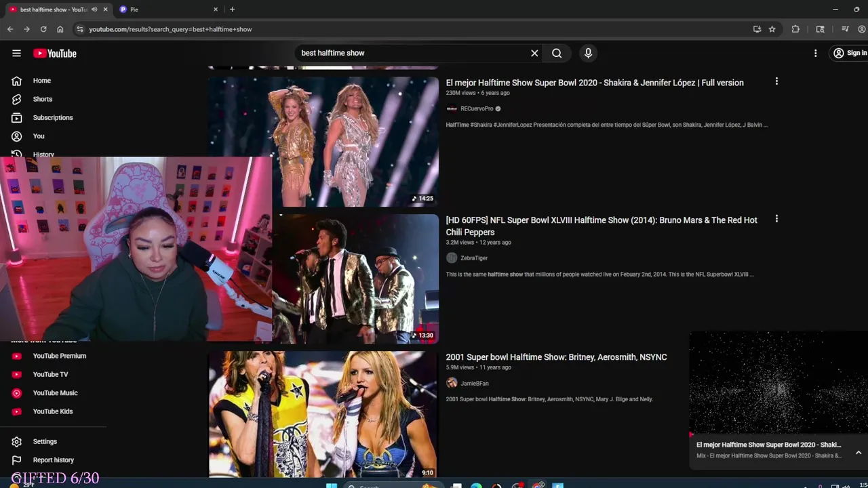The height and width of the screenshot is (488, 868).
Task: Click site info icon in address bar
Action: tap(79, 29)
